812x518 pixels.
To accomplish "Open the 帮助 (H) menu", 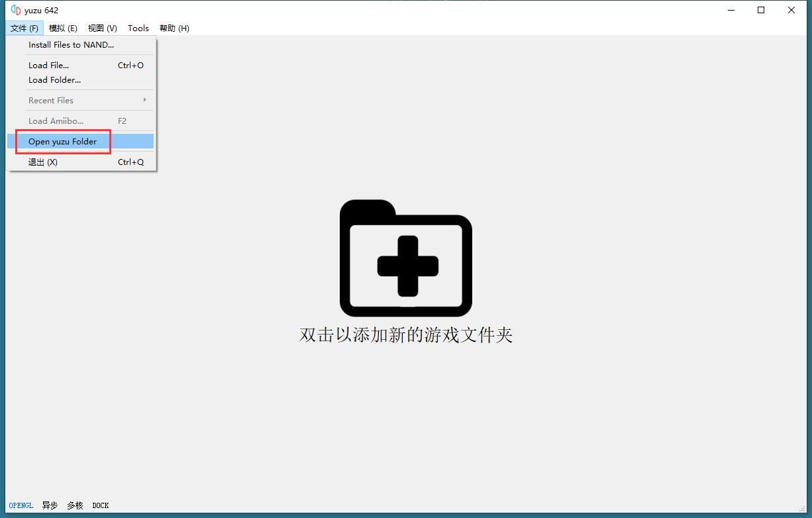I will coord(174,28).
